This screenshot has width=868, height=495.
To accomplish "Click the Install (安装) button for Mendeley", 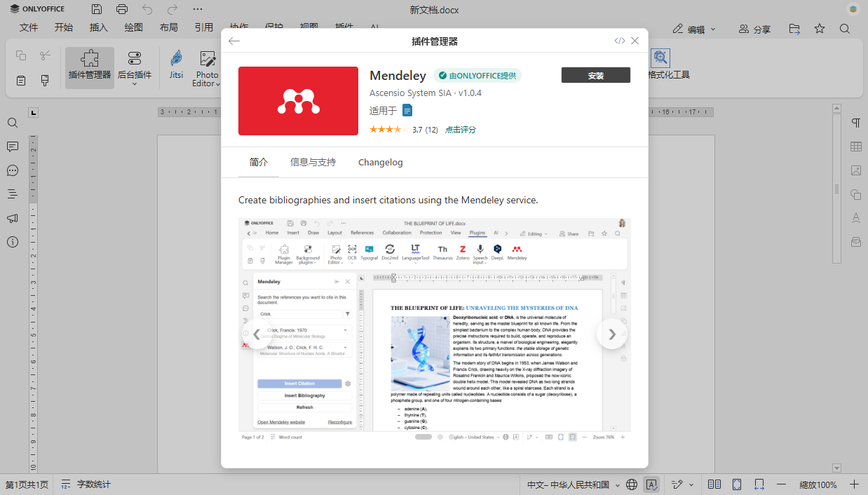I will pyautogui.click(x=595, y=75).
